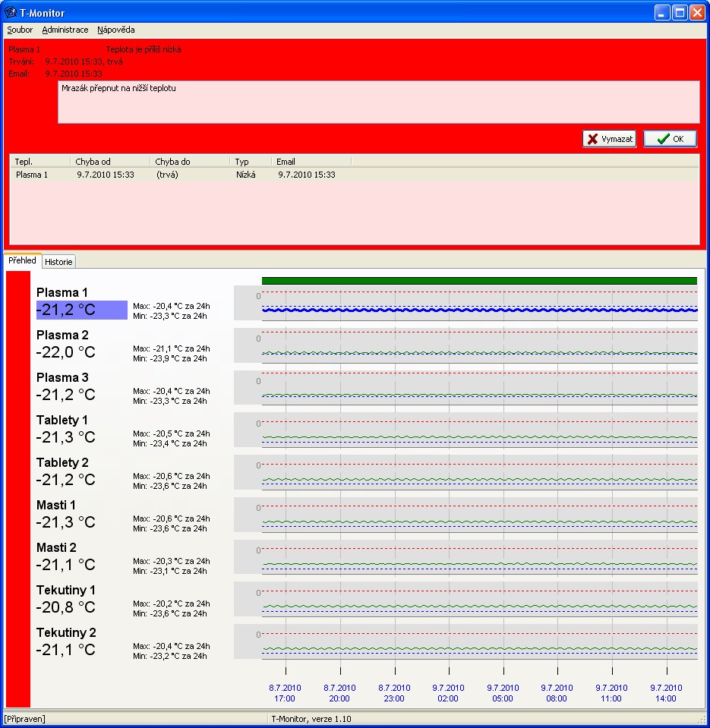Minimize the T-Monitor window
Screen dimensions: 710x728
point(663,13)
